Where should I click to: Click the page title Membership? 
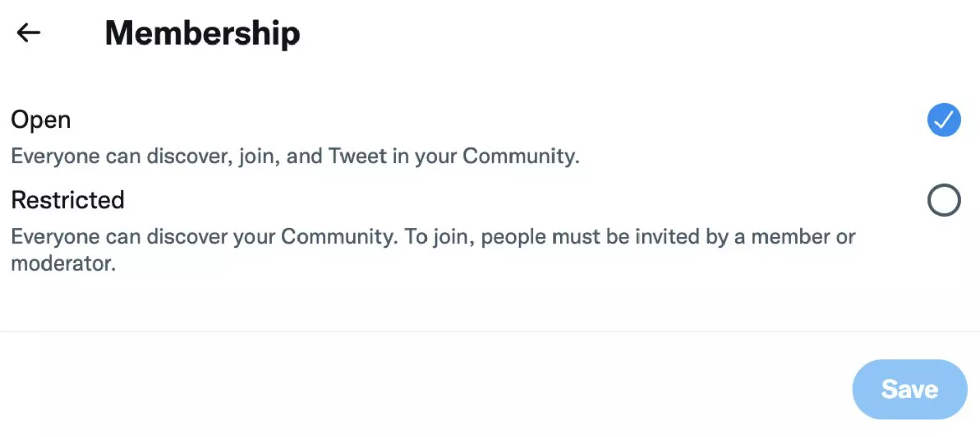coord(202,32)
